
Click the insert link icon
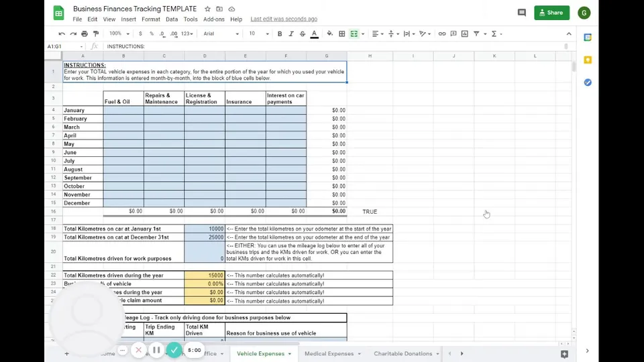[x=442, y=34]
